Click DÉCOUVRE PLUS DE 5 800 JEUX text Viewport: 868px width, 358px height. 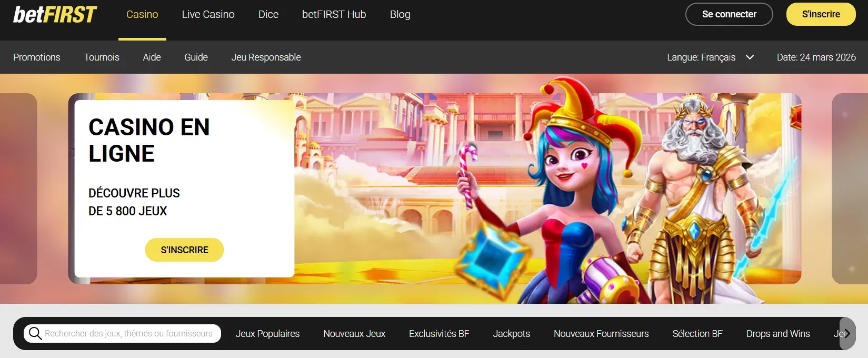pos(134,202)
